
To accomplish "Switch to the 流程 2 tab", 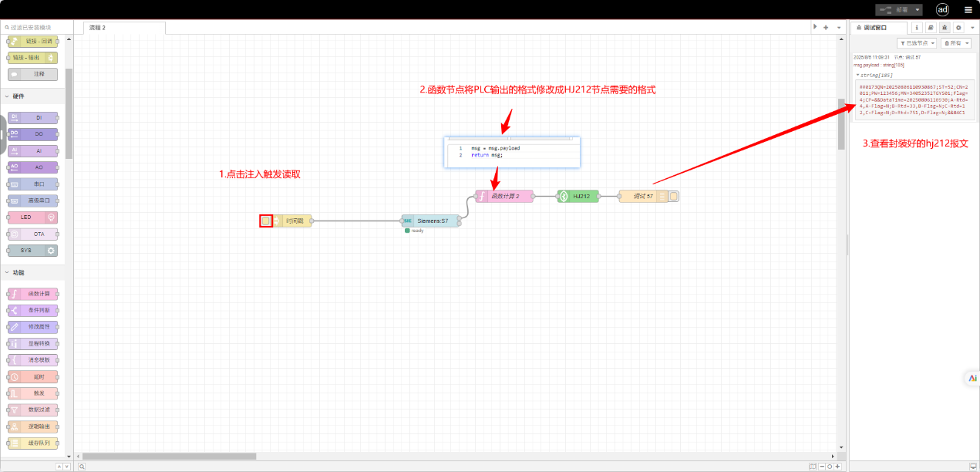I will pos(123,27).
